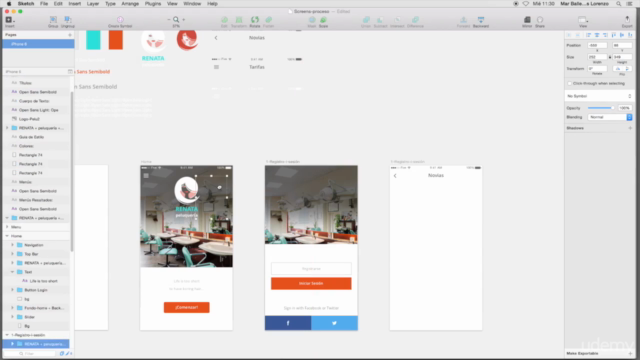Collapse the 1-Registro-i-sesión artboard group
Image resolution: width=640 pixels, height=360 pixels.
pyautogui.click(x=7, y=335)
